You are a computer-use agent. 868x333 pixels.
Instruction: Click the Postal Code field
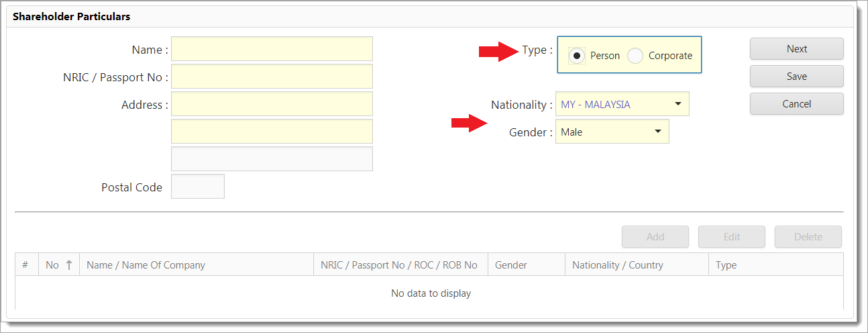198,187
